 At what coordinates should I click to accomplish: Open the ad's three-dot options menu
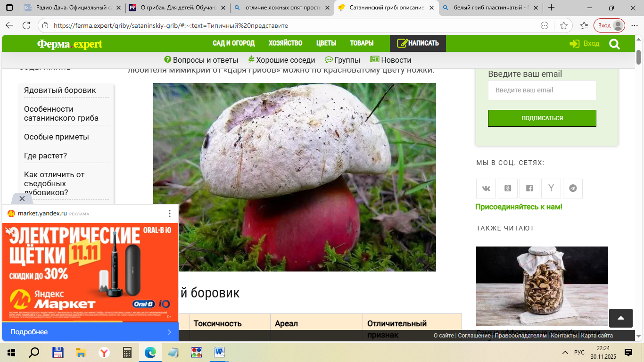170,214
